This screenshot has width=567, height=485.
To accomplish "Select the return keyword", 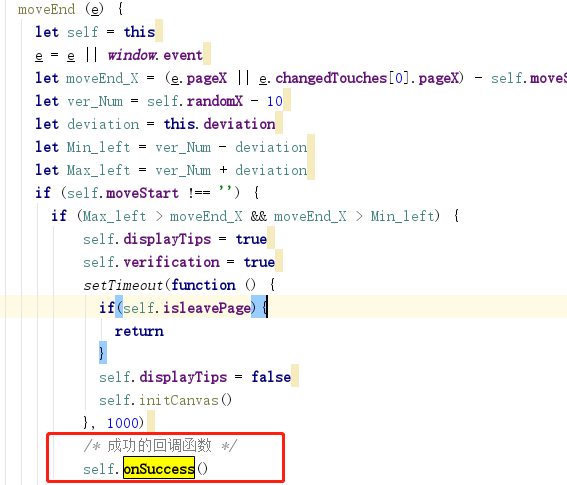I will click(139, 331).
